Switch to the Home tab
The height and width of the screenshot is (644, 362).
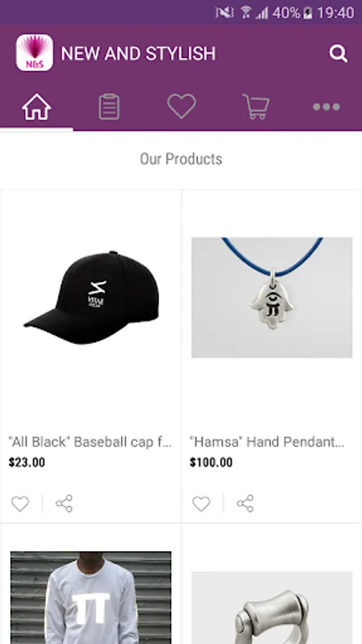click(x=36, y=107)
